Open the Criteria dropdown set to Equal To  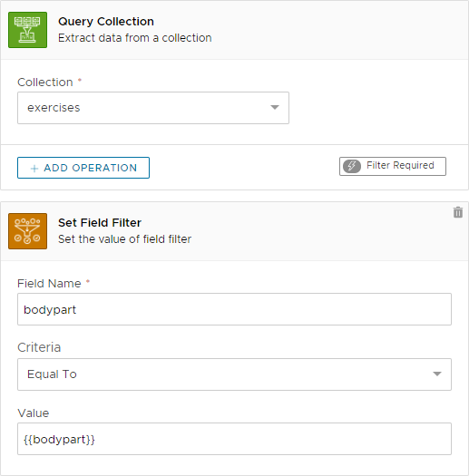pyautogui.click(x=234, y=374)
